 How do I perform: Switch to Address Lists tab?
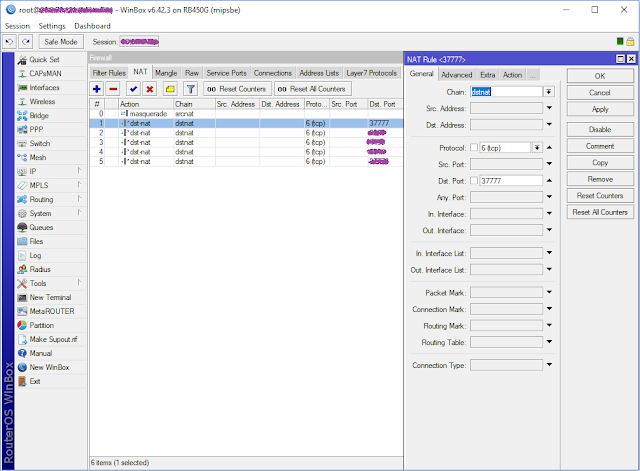(319, 73)
